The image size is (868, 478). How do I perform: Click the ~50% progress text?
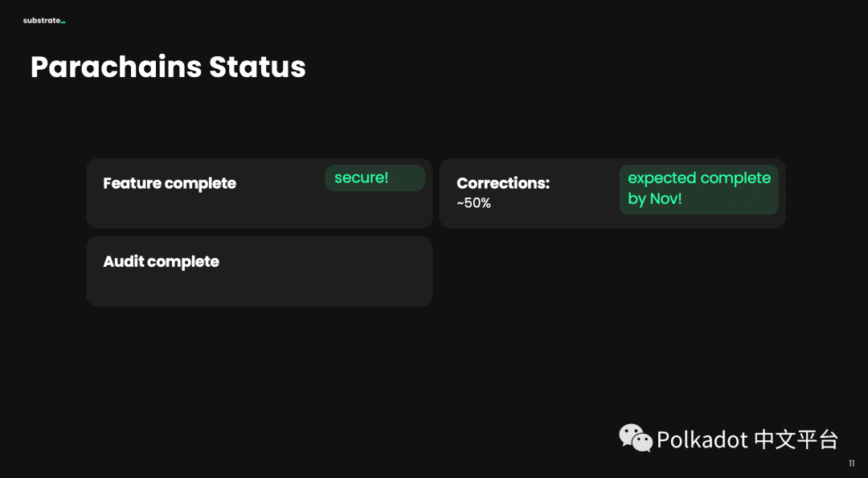tap(474, 203)
